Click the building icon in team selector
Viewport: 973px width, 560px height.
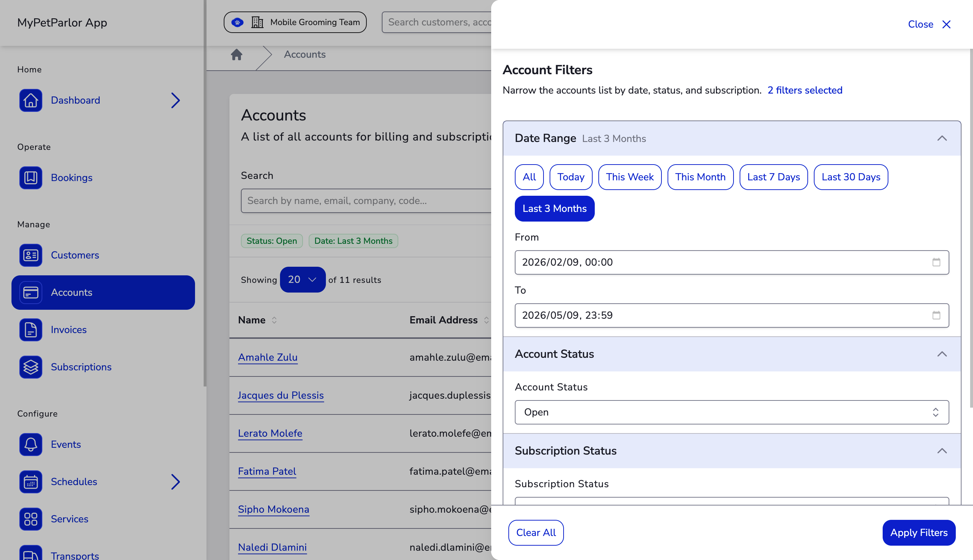point(257,22)
